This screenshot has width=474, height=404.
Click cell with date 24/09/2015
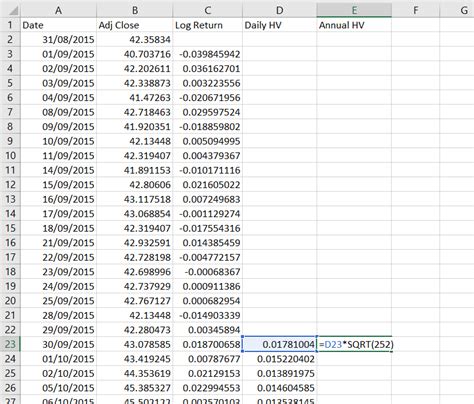click(x=58, y=286)
